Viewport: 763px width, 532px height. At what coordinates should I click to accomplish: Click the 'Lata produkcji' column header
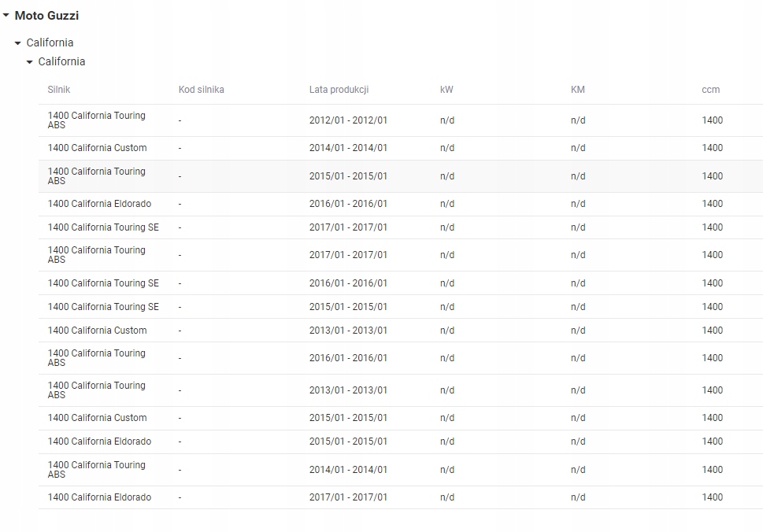tap(339, 90)
